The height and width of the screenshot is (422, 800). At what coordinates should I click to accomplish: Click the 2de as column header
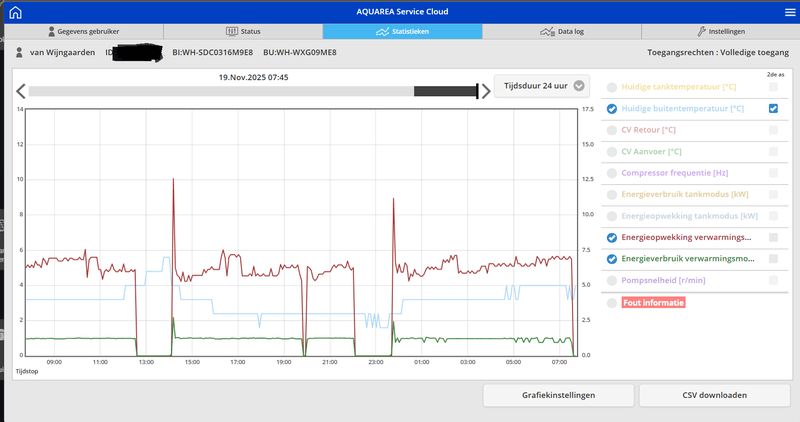tap(775, 75)
